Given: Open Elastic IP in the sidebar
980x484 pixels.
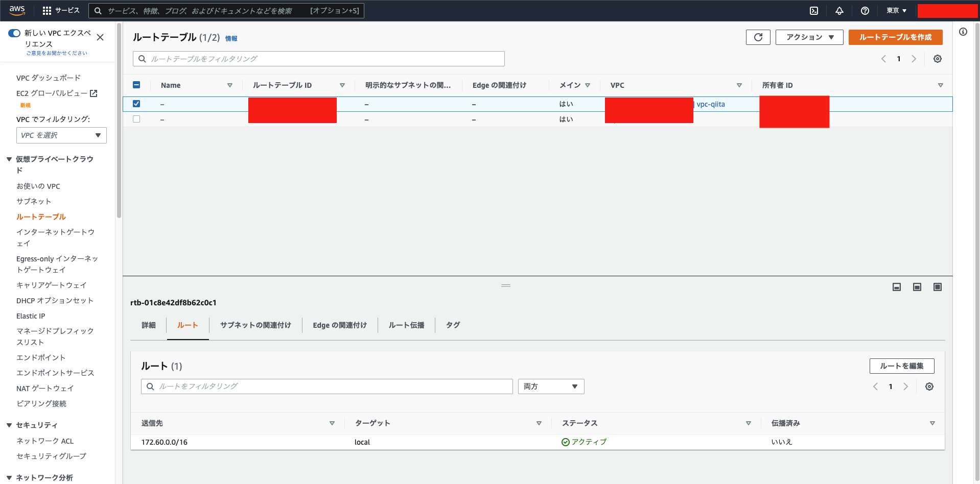Looking at the screenshot, I should (31, 316).
